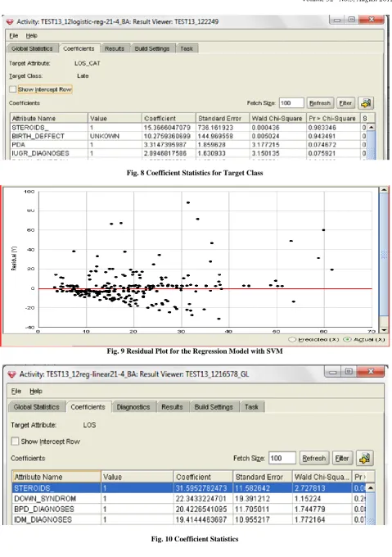
Task: Toggle Show Intercept Row in logistic-reg window
Action: tap(13, 89)
